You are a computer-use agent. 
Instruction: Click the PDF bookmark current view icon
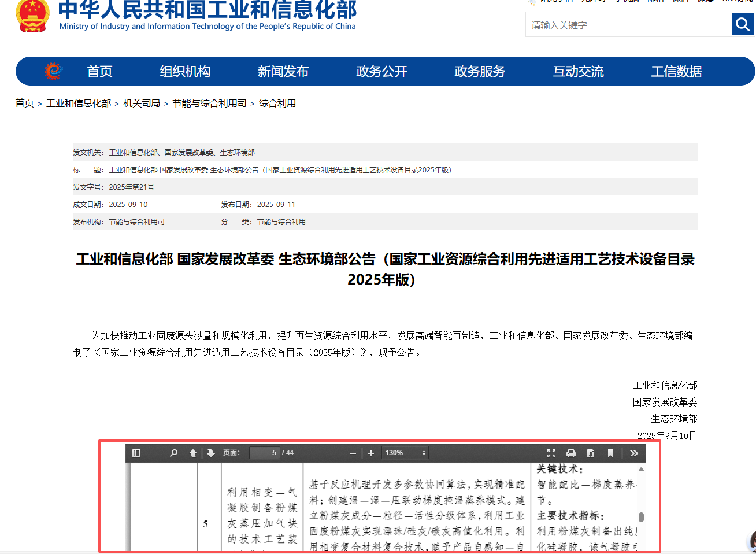coord(610,453)
